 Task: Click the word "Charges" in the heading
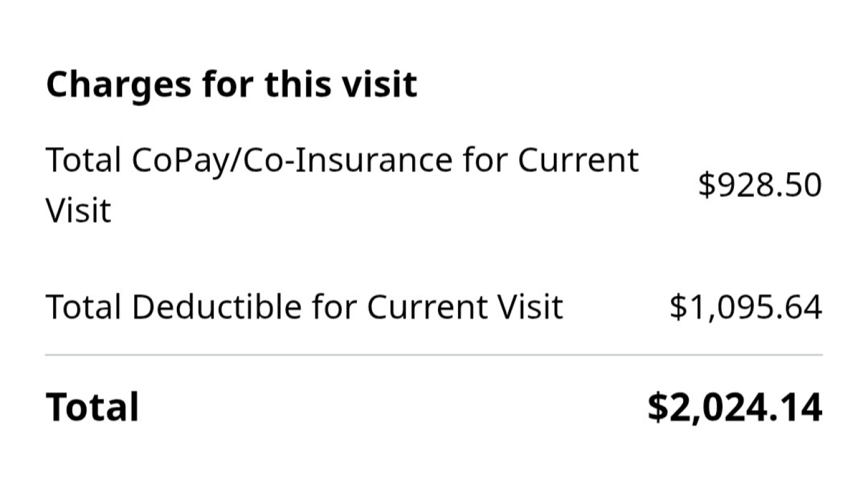[119, 84]
